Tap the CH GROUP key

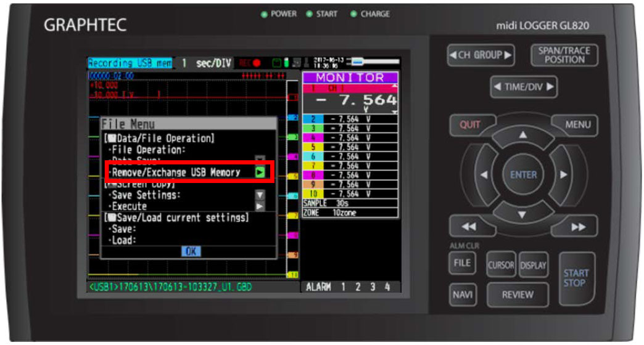tap(481, 55)
